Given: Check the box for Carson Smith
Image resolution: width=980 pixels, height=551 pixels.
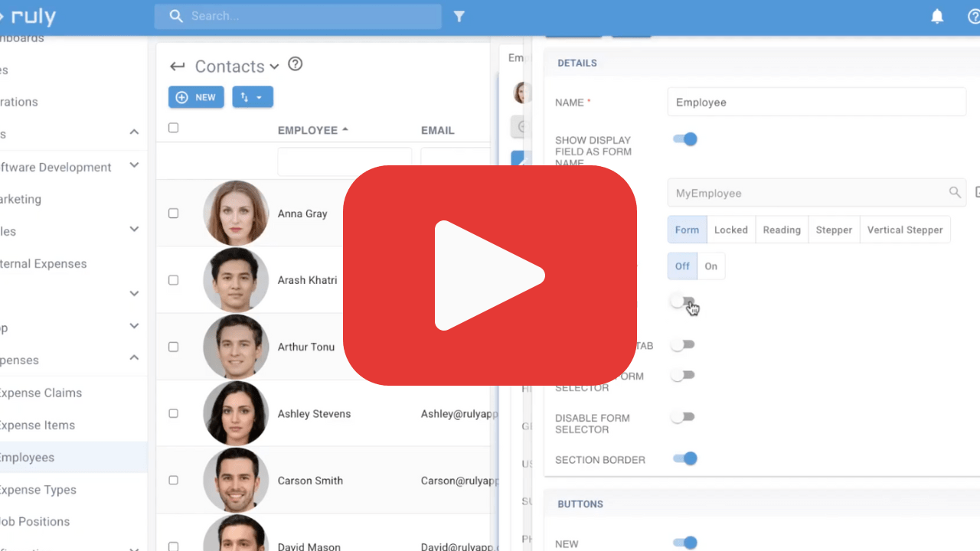Looking at the screenshot, I should (173, 480).
